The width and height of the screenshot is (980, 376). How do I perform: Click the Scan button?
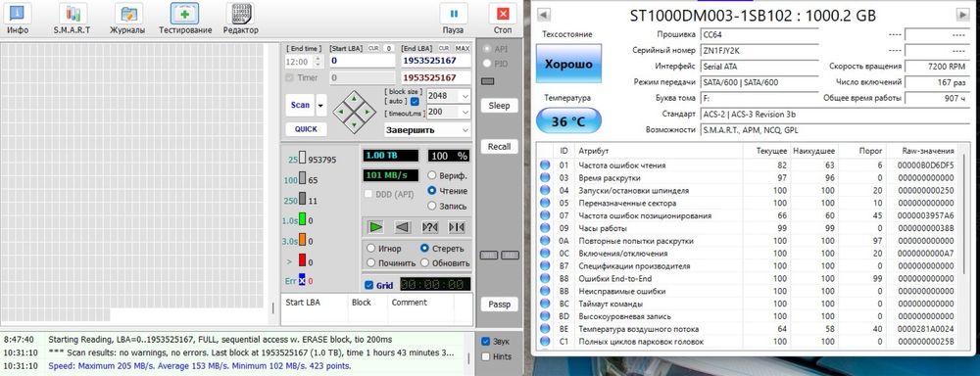(x=301, y=105)
